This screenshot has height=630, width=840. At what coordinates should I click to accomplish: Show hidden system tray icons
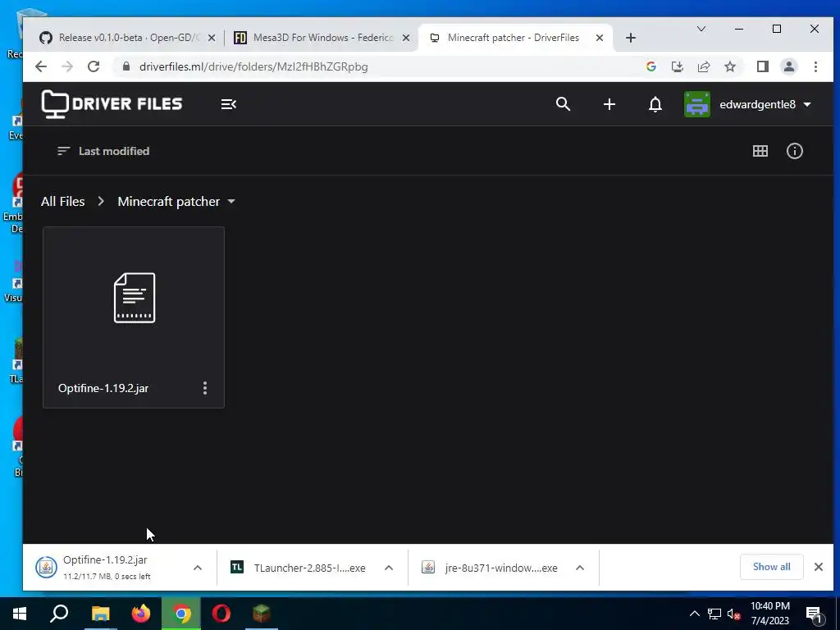(694, 614)
